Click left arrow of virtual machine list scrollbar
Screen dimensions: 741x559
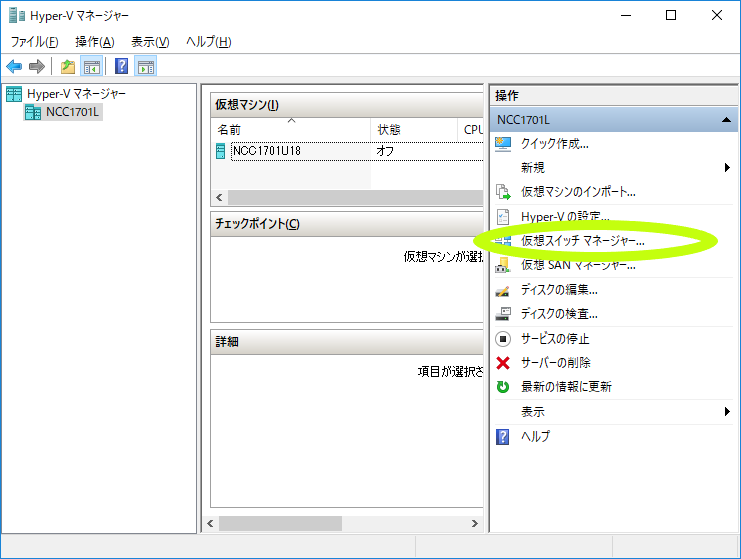(219, 198)
